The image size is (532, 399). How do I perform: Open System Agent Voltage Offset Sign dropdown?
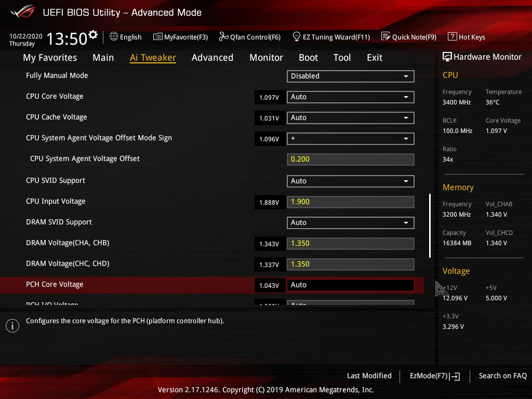(350, 138)
